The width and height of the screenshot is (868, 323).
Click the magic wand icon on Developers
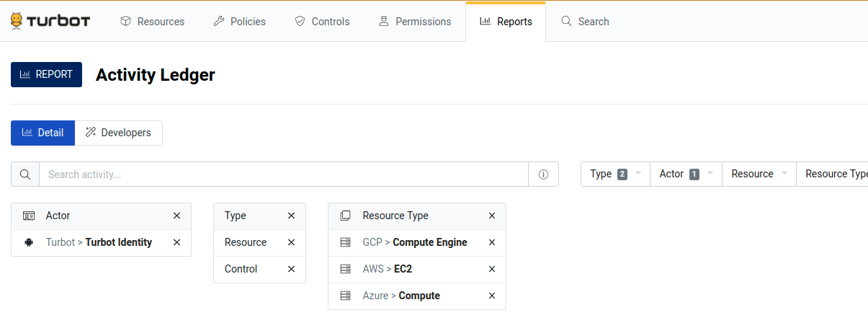[x=91, y=133]
